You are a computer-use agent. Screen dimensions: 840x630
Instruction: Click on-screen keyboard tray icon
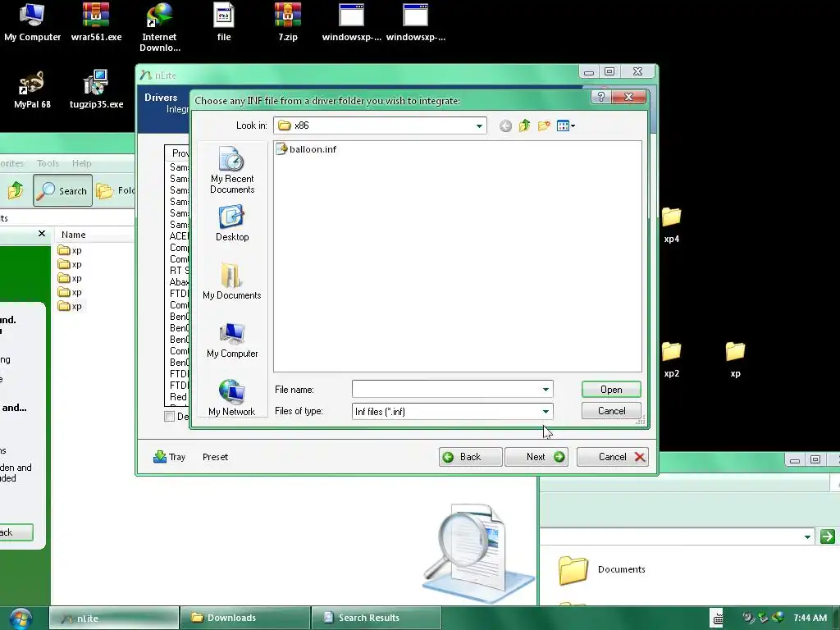[x=717, y=618]
